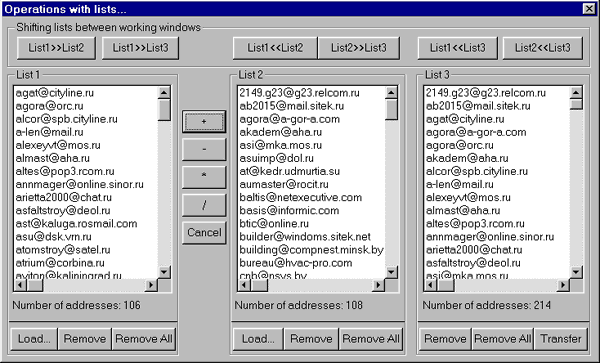Image resolution: width=600 pixels, height=363 pixels.
Task: Click List 2 horizontal scroll left arrow
Action: [245, 285]
